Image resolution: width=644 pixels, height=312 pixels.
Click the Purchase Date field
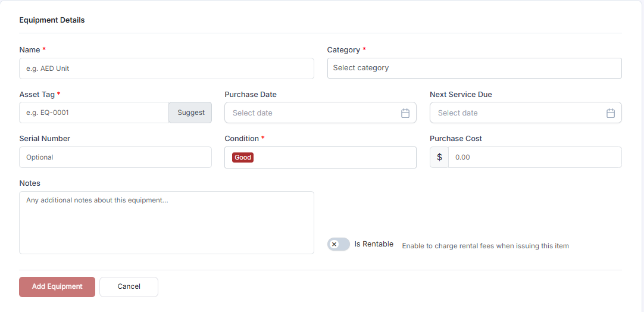point(320,113)
